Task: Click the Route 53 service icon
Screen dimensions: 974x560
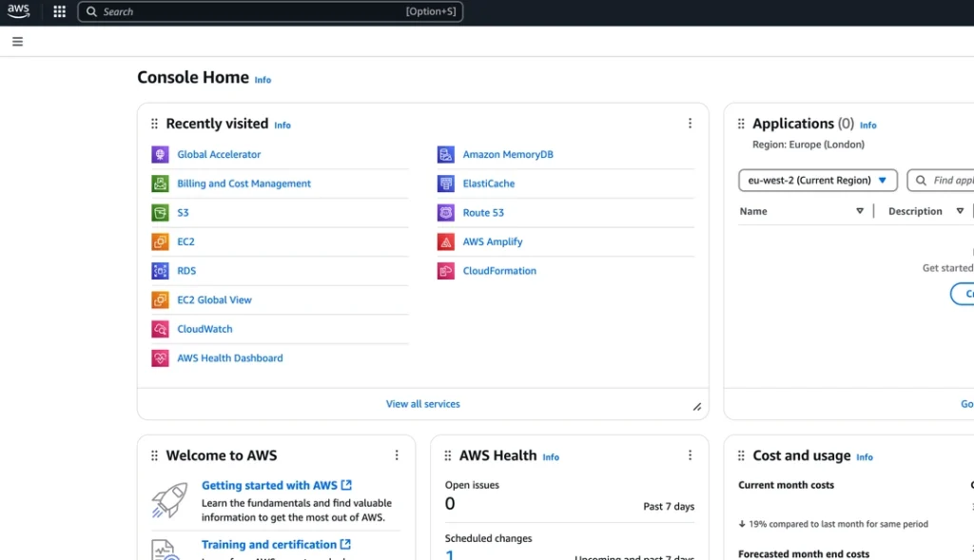Action: pyautogui.click(x=445, y=212)
